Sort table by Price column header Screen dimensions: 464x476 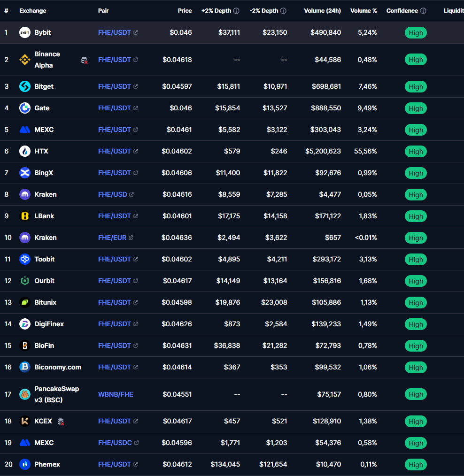185,11
